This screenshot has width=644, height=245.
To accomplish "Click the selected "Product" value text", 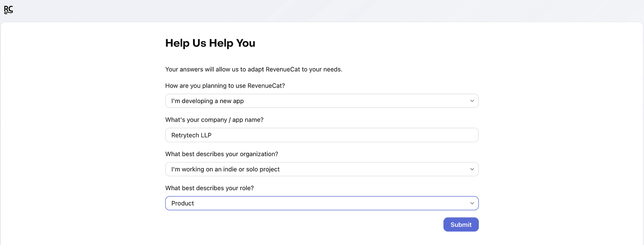I will (183, 203).
